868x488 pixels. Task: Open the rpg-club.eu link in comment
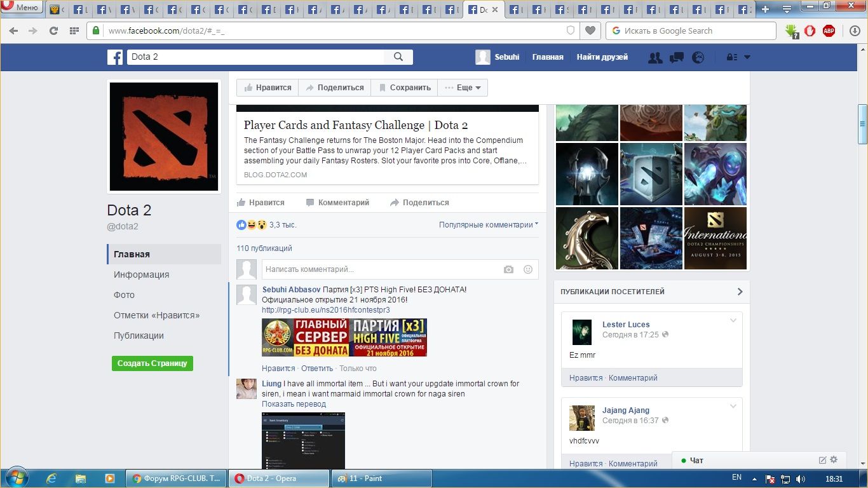[x=326, y=310]
